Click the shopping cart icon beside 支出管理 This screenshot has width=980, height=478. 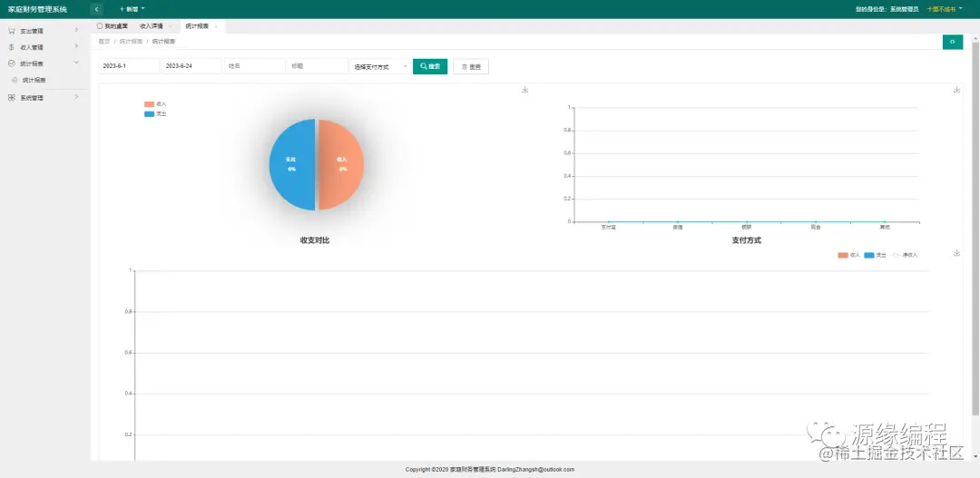click(x=11, y=31)
